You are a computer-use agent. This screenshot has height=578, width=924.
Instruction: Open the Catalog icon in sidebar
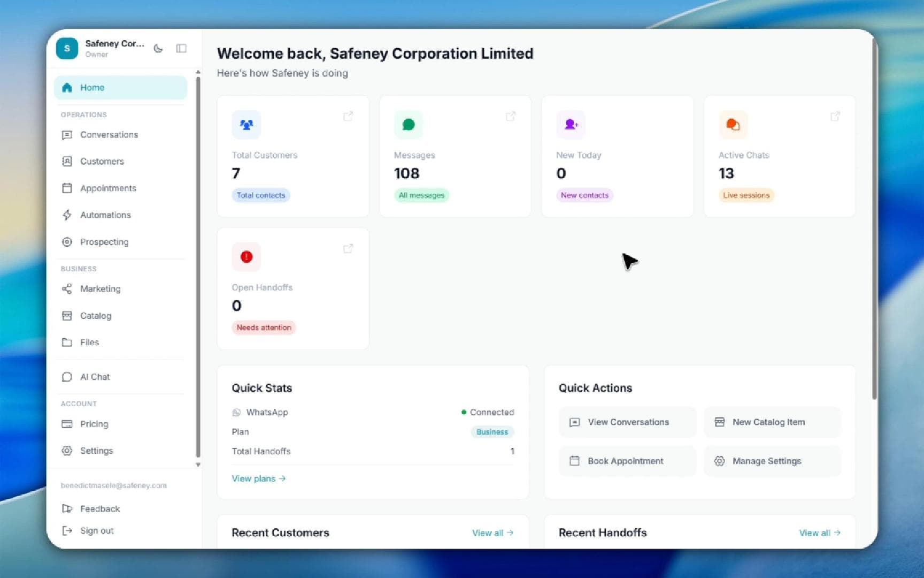tap(67, 316)
